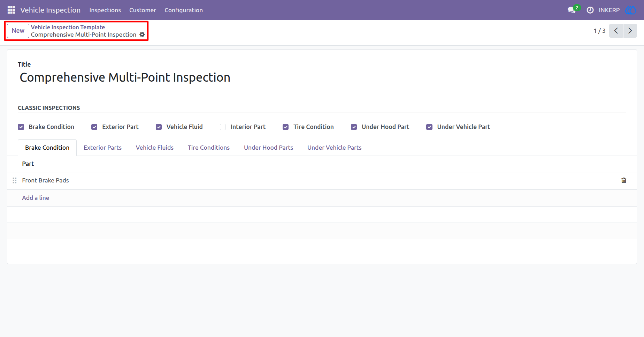Click the Vehicle Inspection app title

[x=50, y=10]
